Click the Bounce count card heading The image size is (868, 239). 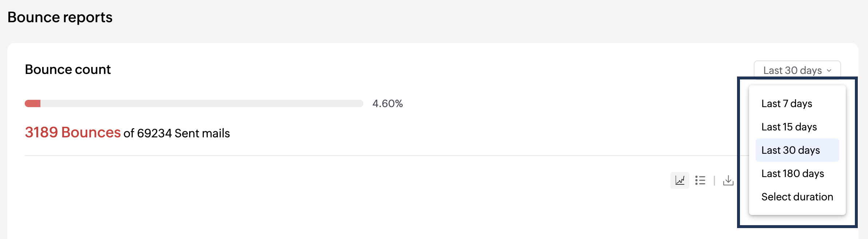68,69
